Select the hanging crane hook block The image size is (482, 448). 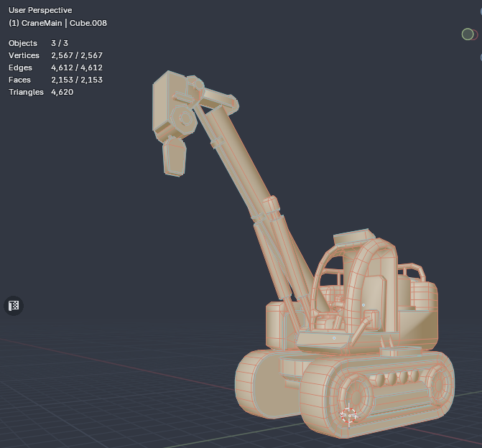[175, 157]
